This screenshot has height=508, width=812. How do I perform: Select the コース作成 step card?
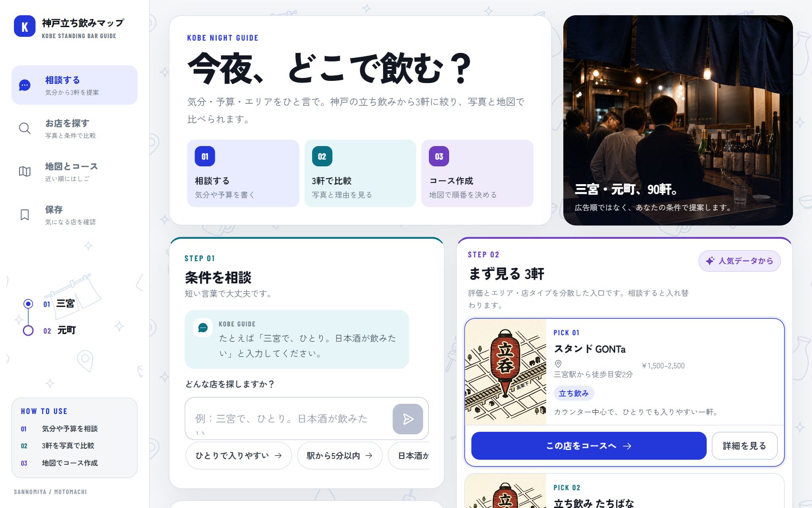(x=477, y=173)
